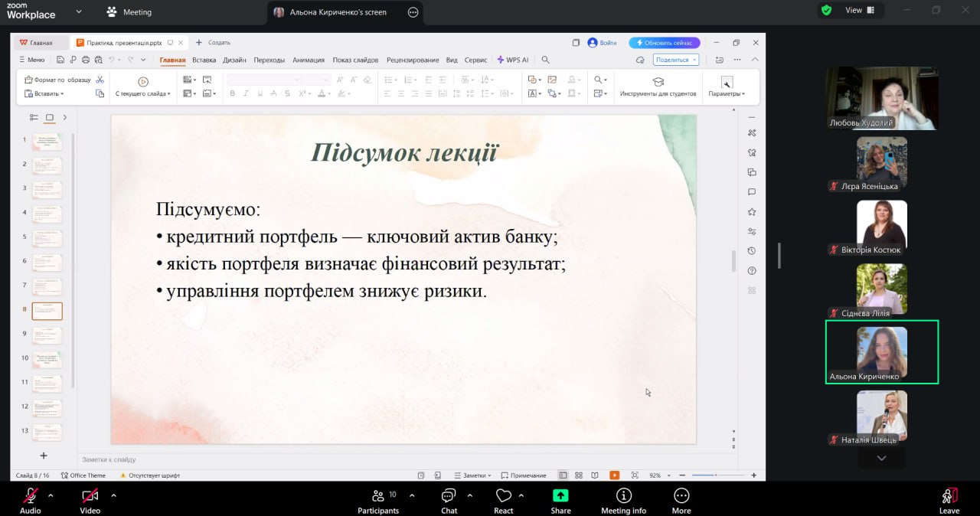
Task: Open the Вставка ribbon tab
Action: pos(204,60)
